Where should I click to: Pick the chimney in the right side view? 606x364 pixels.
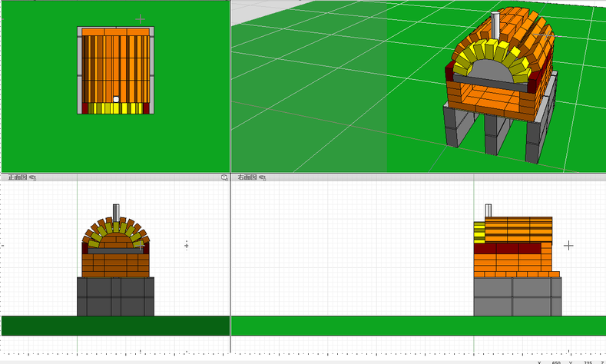(488, 210)
